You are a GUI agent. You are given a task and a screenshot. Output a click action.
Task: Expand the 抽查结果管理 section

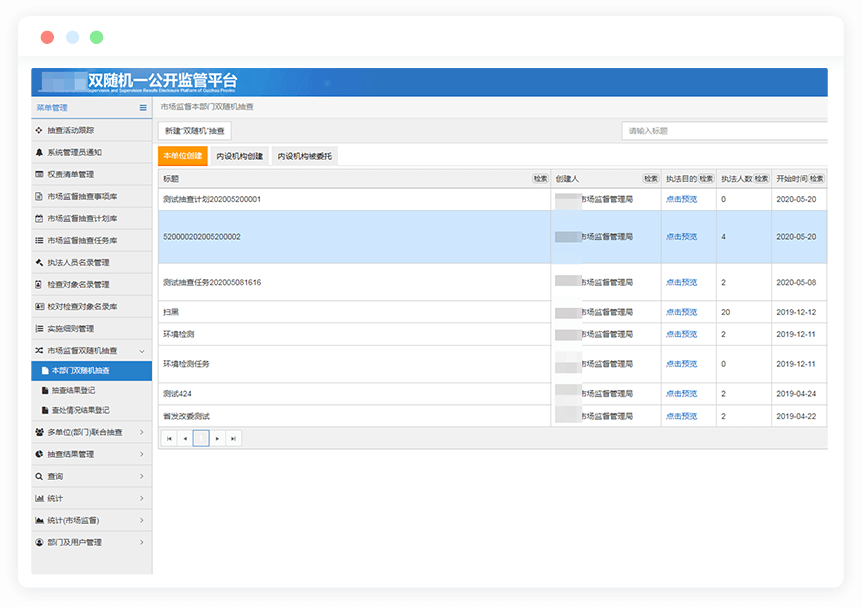(141, 454)
